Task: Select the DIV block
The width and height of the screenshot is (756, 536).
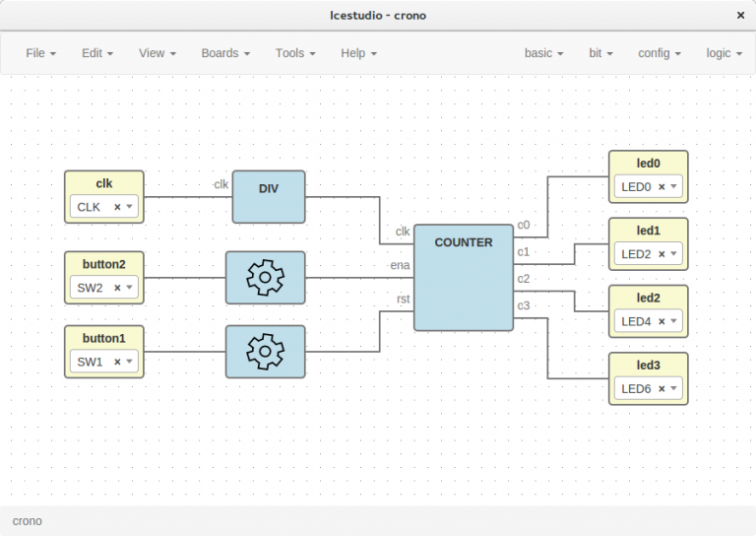Action: point(269,197)
